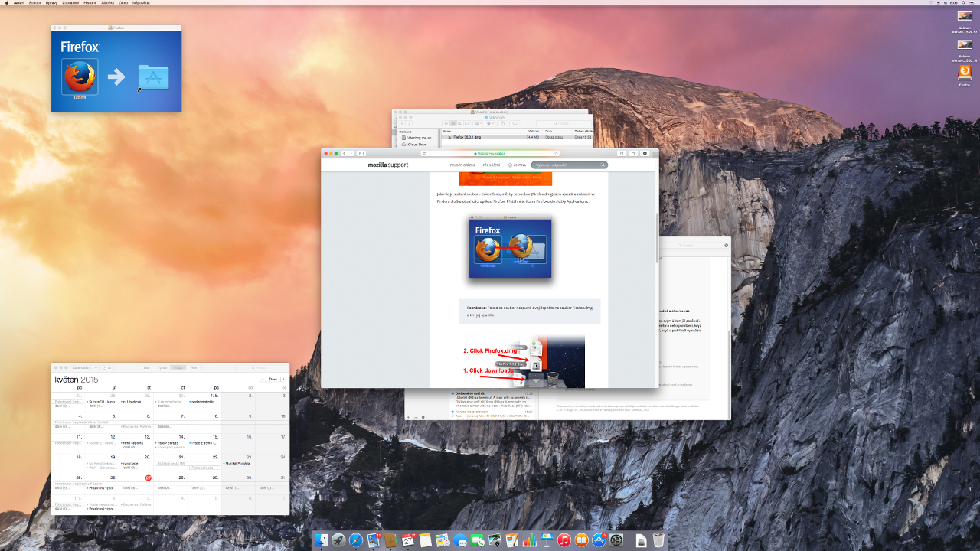Viewport: 980px width, 551px height.
Task: Open the Messages app in the Dock
Action: tap(460, 540)
